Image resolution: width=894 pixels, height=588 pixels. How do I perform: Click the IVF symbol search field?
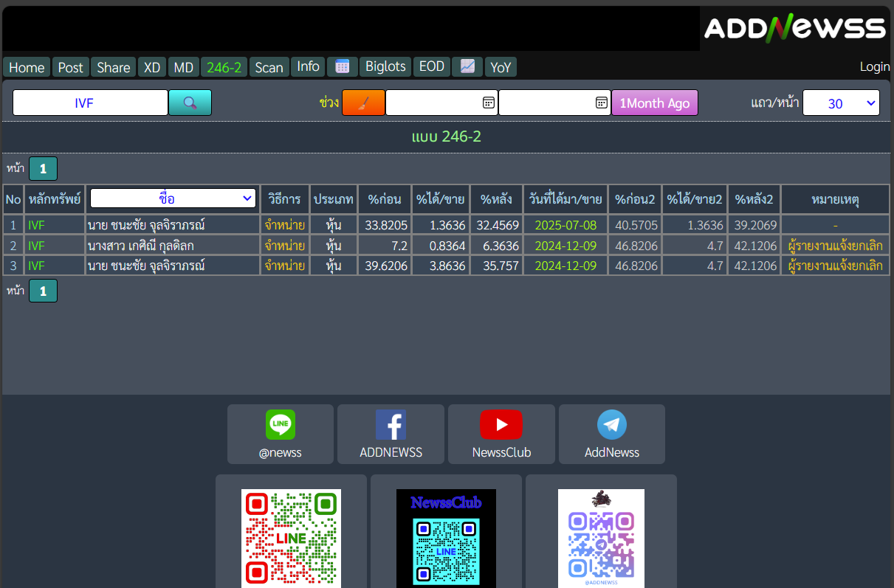tap(90, 103)
